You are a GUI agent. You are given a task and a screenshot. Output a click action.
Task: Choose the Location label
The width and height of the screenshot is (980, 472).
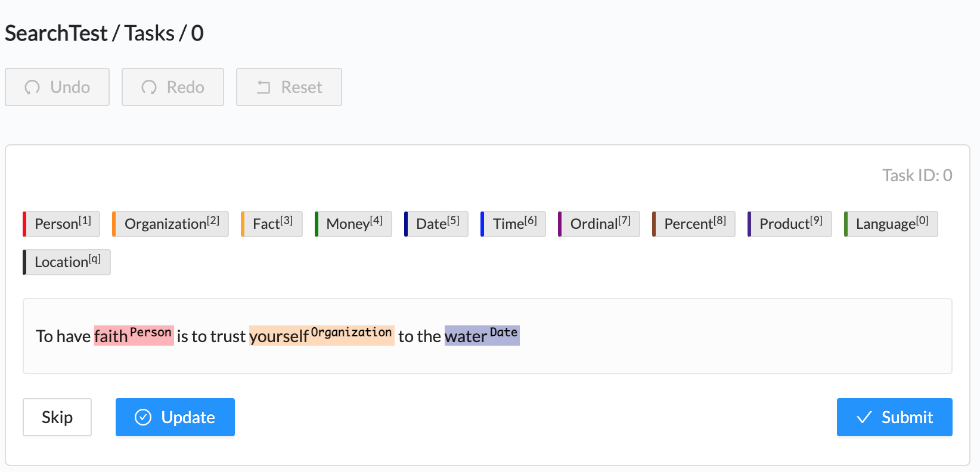[67, 262]
